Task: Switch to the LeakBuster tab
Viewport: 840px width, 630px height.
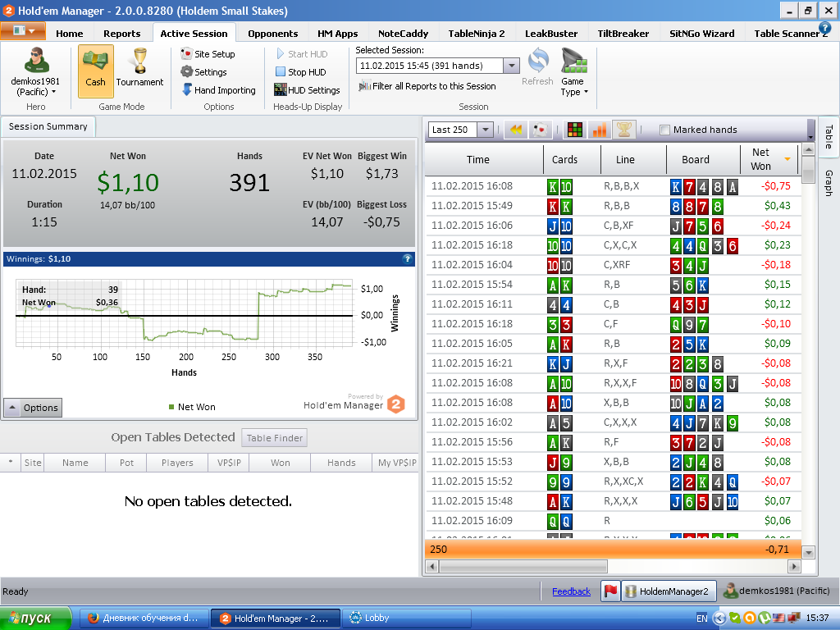Action: (x=551, y=33)
